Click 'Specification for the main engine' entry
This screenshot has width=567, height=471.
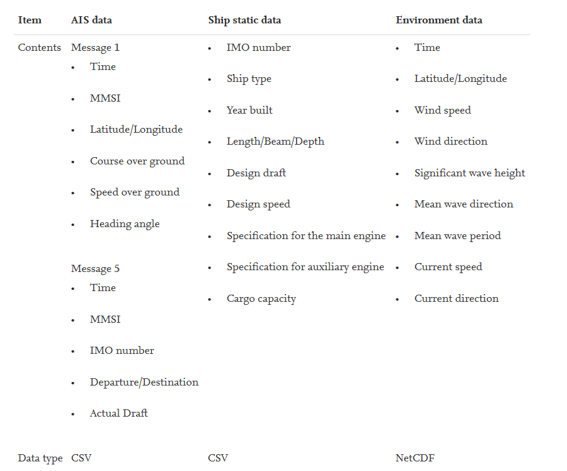306,236
